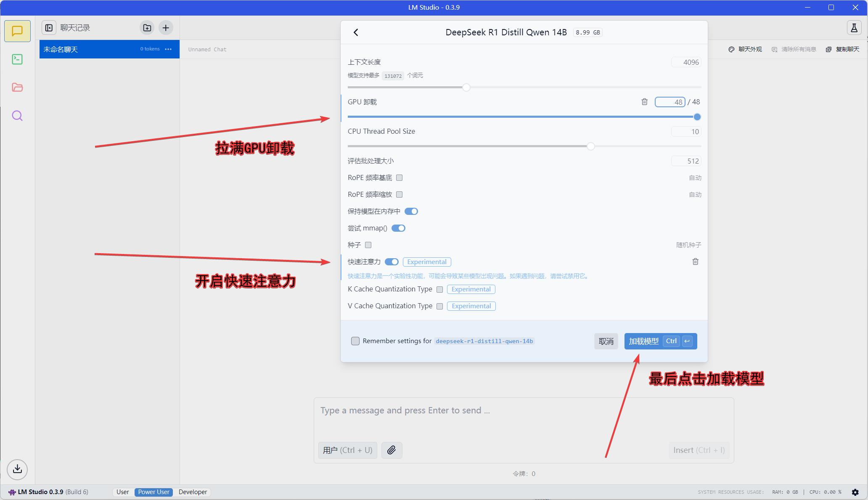
Task: Click the delete GPU offload reset icon
Action: (643, 102)
